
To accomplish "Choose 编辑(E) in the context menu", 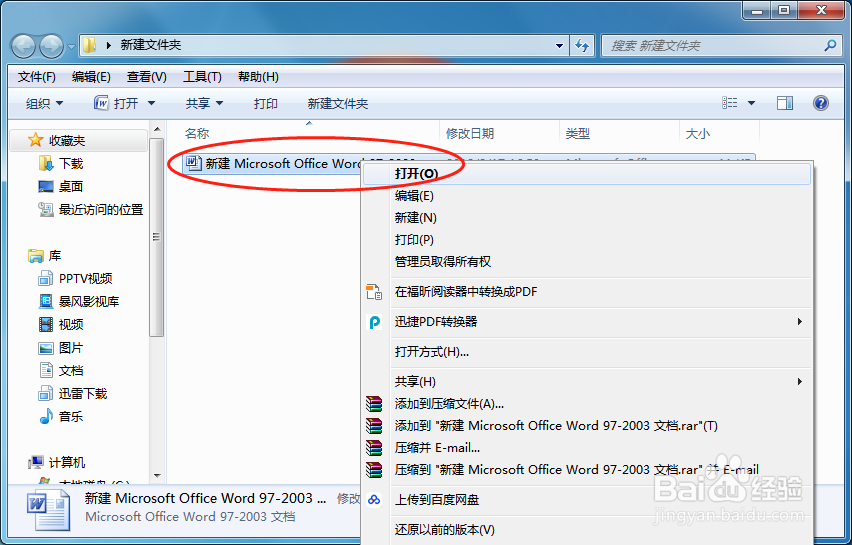I will [x=587, y=196].
